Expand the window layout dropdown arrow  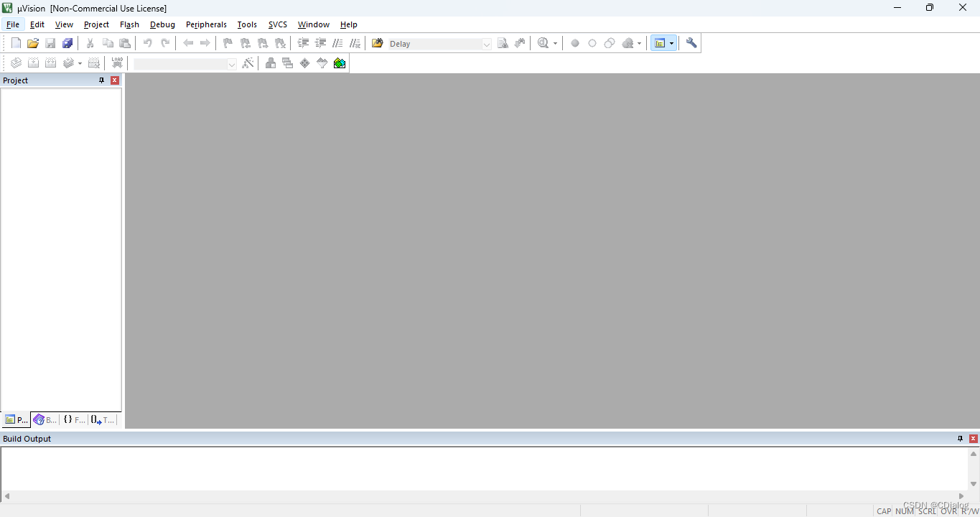(672, 44)
